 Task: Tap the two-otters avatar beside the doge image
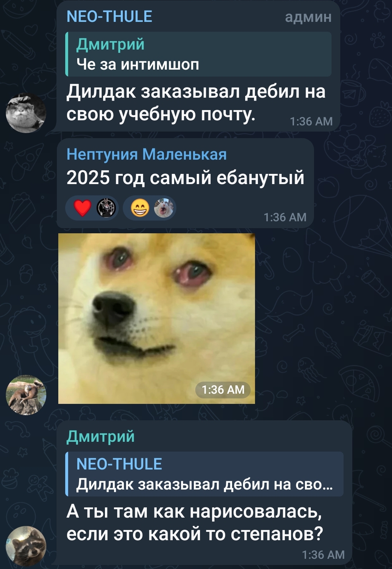coord(26,395)
